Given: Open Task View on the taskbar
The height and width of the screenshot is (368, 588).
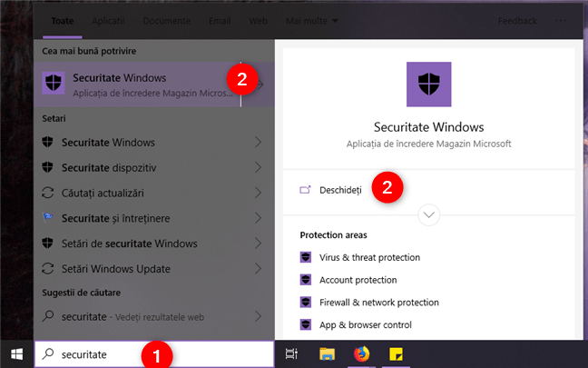Looking at the screenshot, I should click(x=291, y=353).
